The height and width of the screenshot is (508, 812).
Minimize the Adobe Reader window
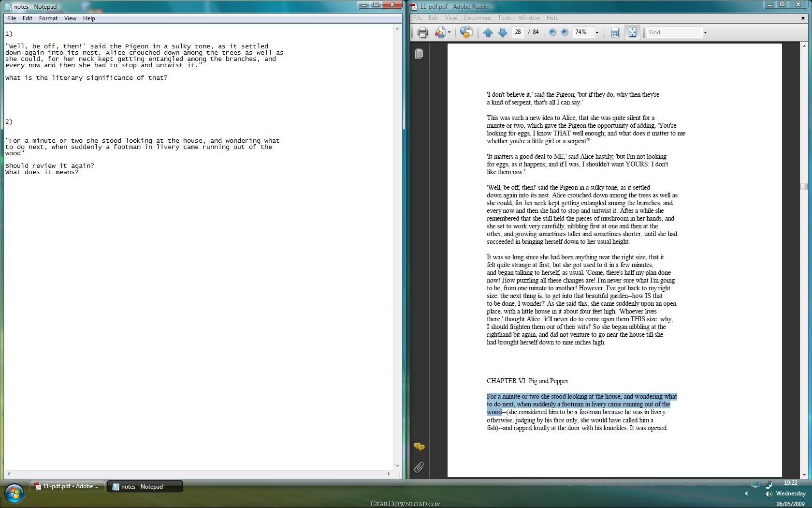[x=769, y=4]
